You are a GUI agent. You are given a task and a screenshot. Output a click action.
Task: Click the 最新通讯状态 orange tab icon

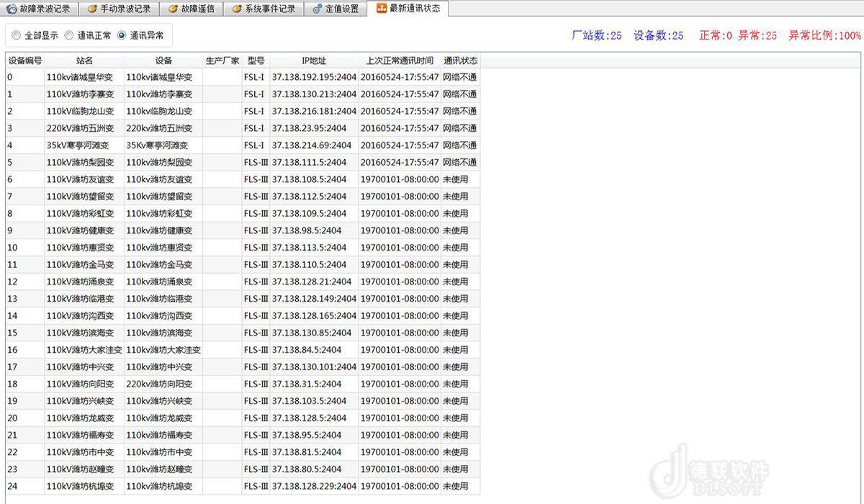point(381,9)
